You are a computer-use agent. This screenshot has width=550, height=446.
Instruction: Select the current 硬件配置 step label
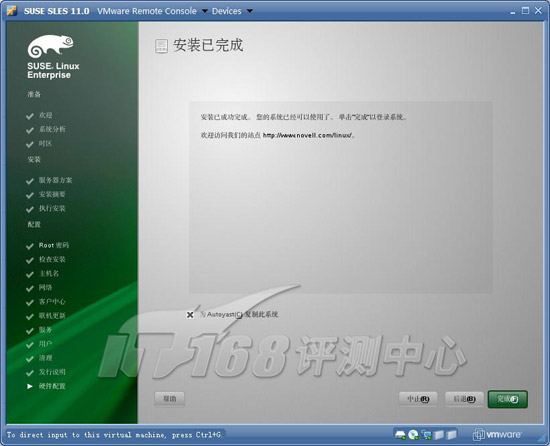point(52,386)
